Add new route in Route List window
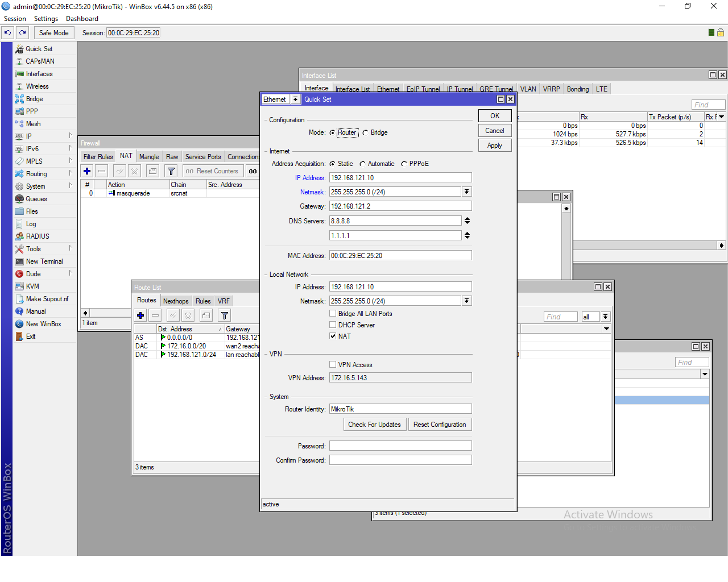The width and height of the screenshot is (728, 582). coord(140,315)
